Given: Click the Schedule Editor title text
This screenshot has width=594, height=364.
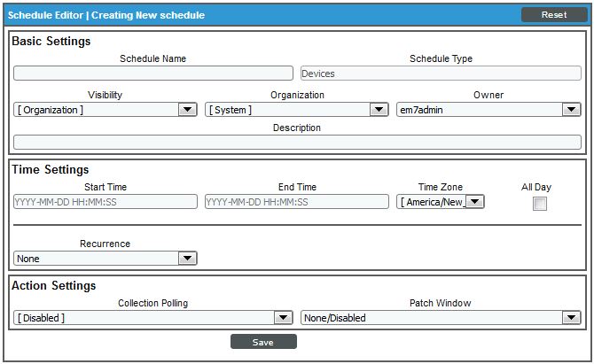Looking at the screenshot, I should 106,15.
